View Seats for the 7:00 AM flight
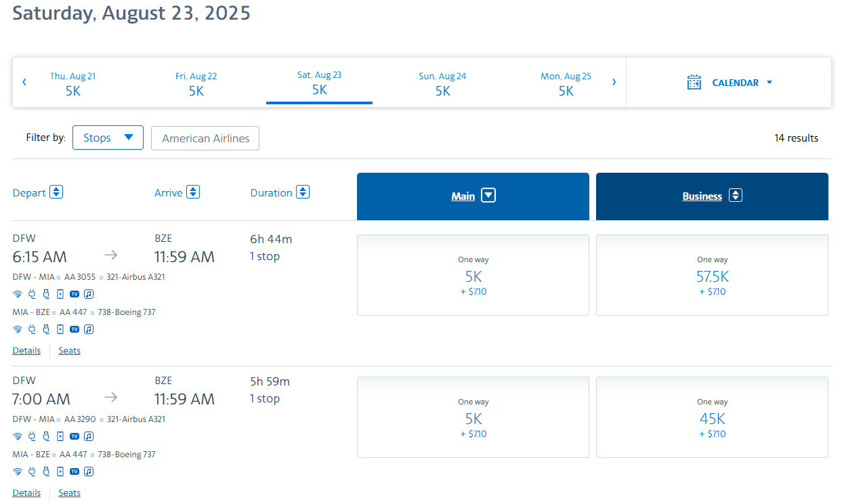The width and height of the screenshot is (844, 504). pos(69,492)
